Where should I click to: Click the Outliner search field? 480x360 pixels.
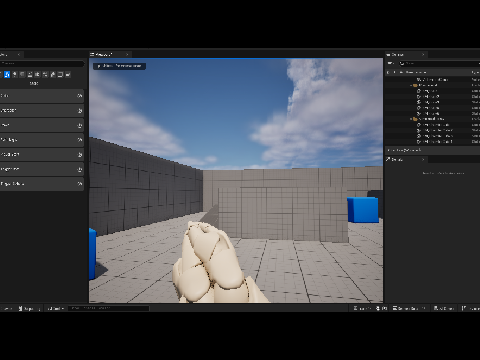click(439, 63)
